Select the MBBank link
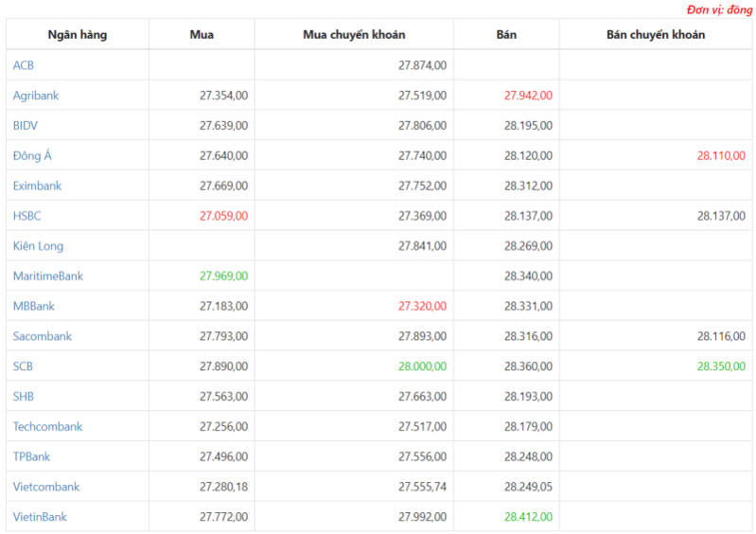This screenshot has width=756, height=534. click(x=34, y=306)
